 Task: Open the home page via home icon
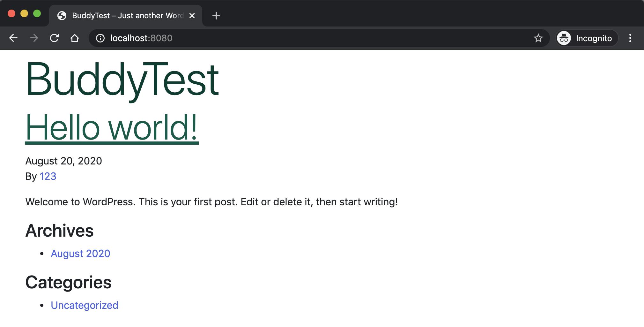click(75, 38)
